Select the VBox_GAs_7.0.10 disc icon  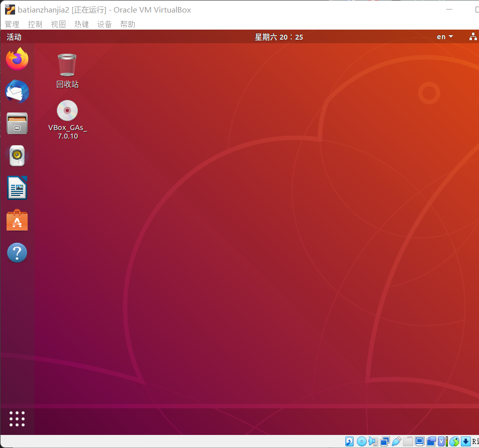tap(67, 120)
